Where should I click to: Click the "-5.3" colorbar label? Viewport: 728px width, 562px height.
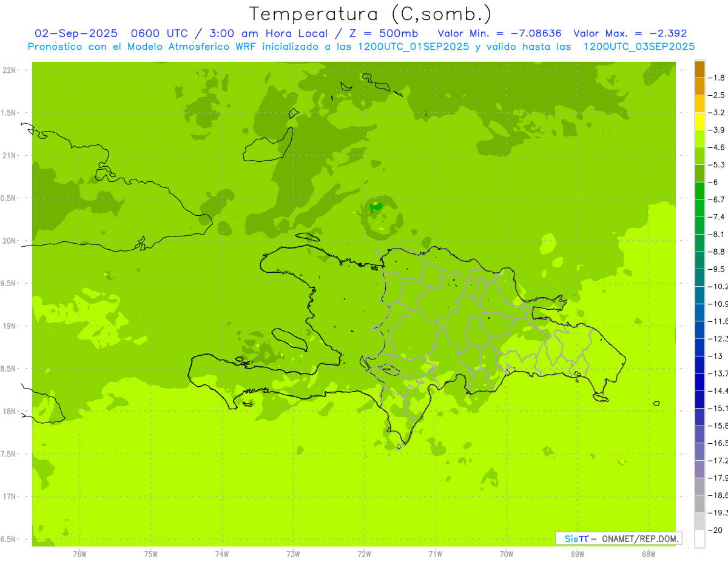point(718,164)
